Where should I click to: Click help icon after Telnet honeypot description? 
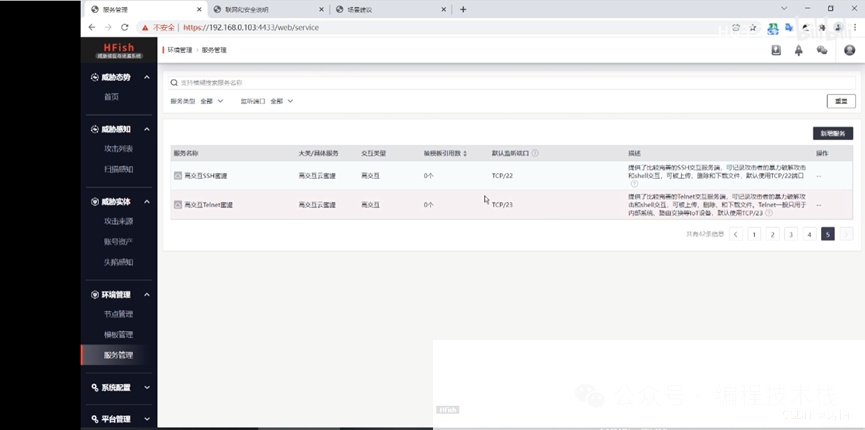769,213
